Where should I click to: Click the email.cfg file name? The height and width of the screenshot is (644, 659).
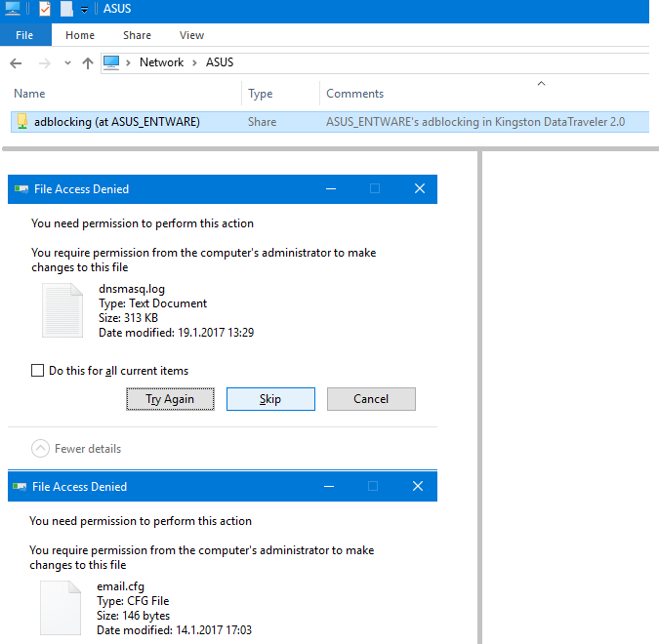(x=121, y=586)
